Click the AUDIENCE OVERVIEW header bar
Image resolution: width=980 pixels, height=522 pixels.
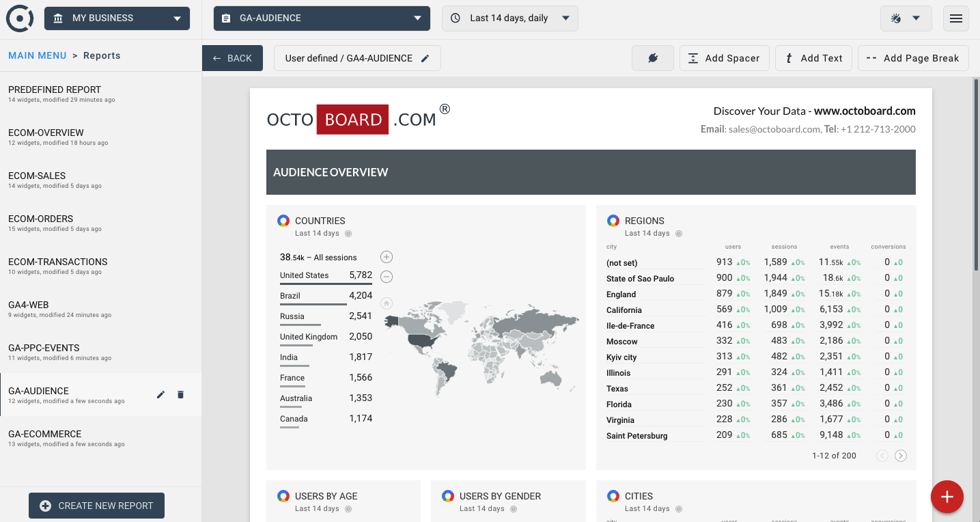[591, 172]
